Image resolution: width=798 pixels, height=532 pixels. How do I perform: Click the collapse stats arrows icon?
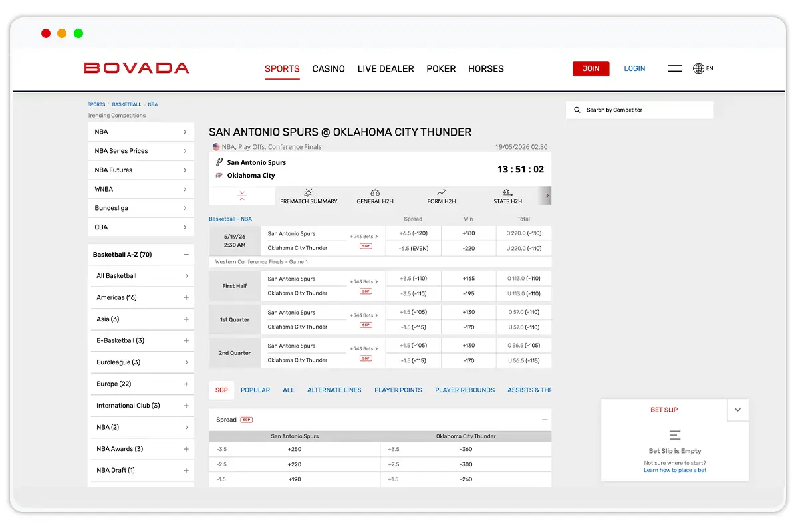coord(242,196)
